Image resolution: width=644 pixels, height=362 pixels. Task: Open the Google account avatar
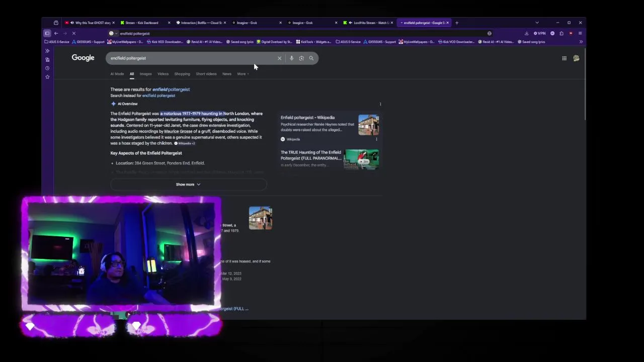(x=576, y=58)
